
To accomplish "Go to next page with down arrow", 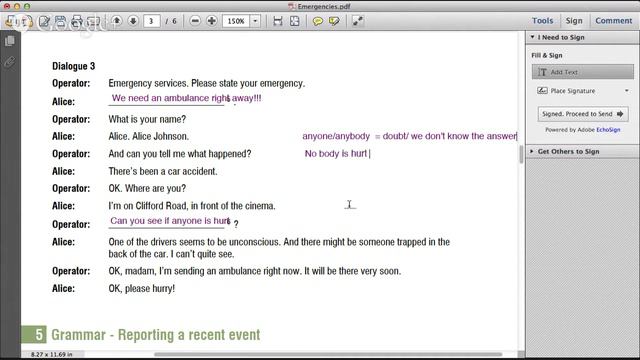I will point(133,21).
